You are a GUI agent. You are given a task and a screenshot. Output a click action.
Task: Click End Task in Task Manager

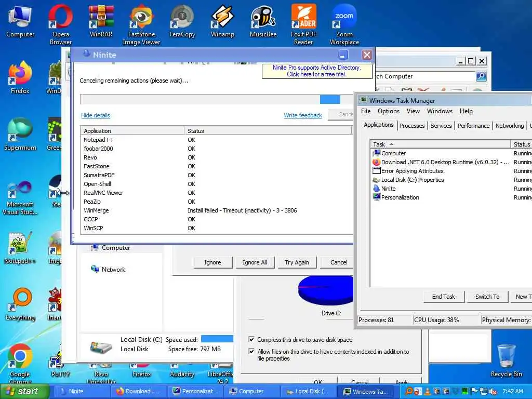tap(444, 297)
